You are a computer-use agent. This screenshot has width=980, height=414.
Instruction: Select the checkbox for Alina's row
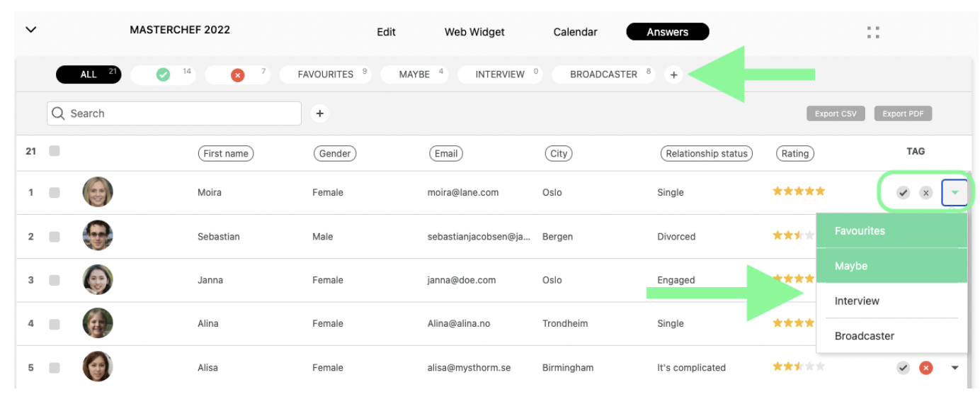[x=55, y=324]
